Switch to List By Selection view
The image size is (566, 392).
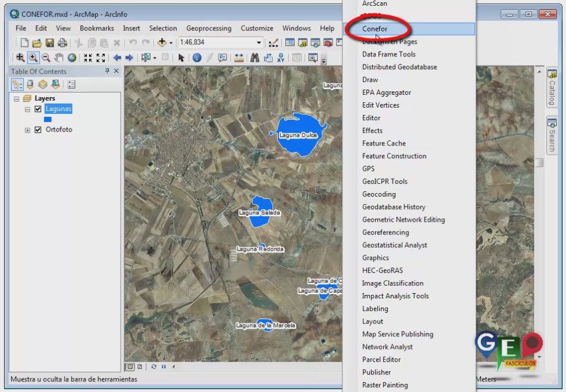click(55, 84)
